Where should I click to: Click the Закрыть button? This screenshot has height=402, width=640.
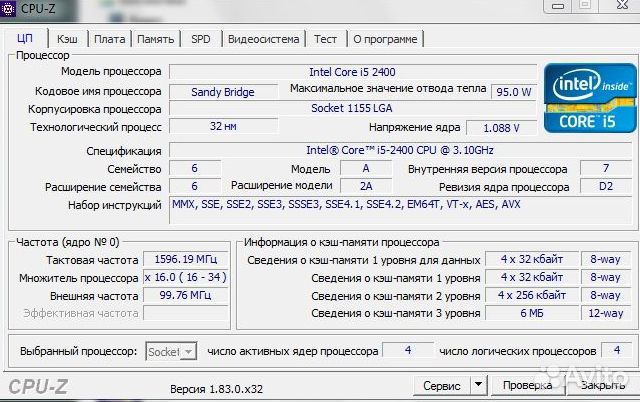603,385
